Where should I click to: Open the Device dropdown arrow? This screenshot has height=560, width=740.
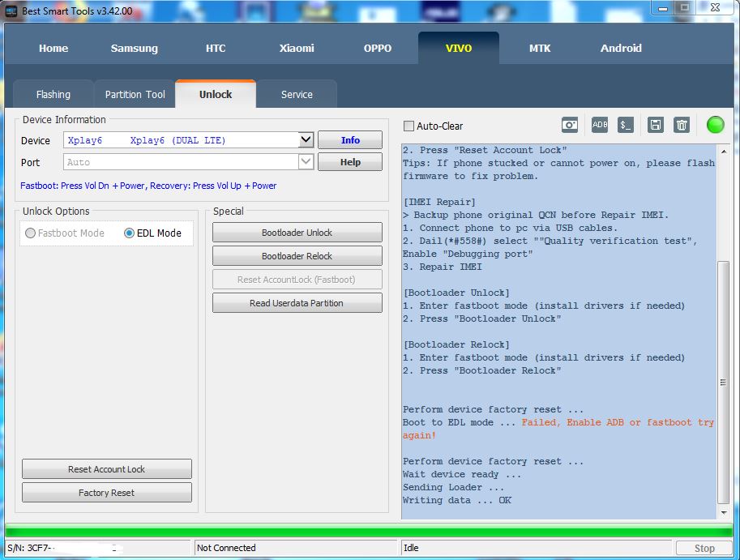[x=306, y=139]
